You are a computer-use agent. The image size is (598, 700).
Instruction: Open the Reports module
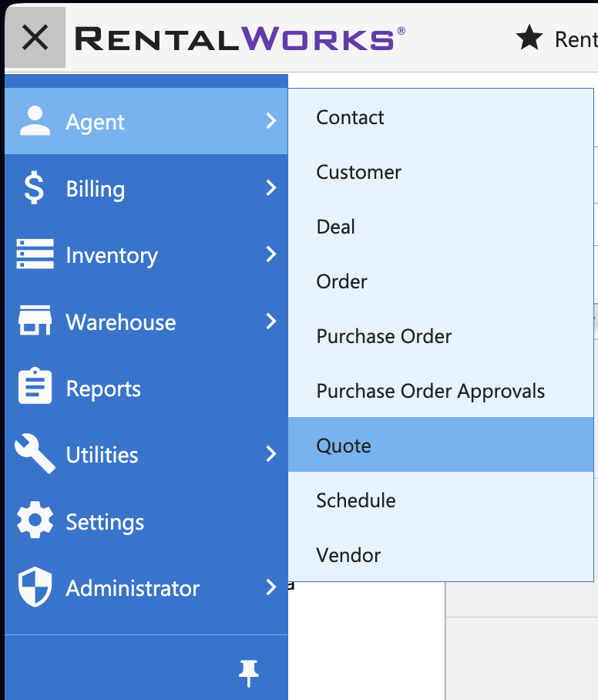103,389
